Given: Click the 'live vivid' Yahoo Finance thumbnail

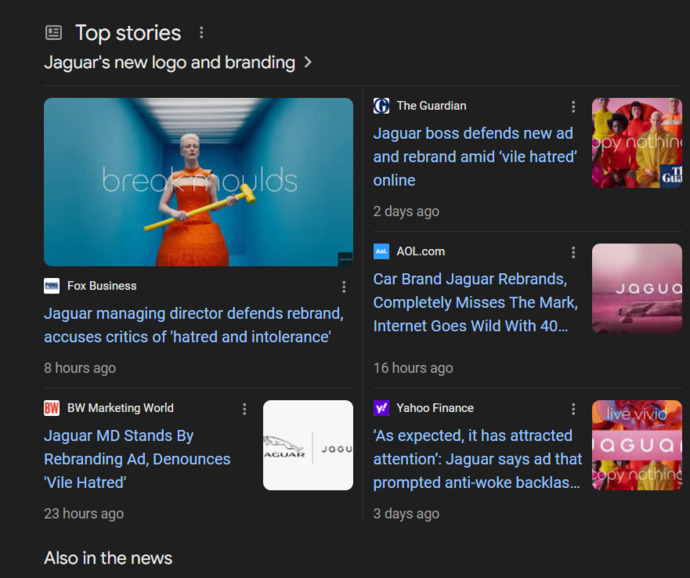Looking at the screenshot, I should tap(637, 445).
